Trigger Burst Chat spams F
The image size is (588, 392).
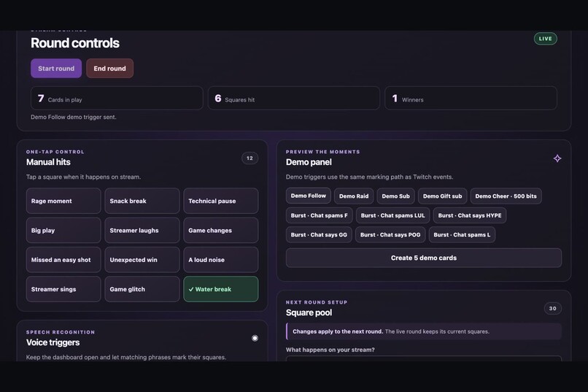(x=319, y=215)
